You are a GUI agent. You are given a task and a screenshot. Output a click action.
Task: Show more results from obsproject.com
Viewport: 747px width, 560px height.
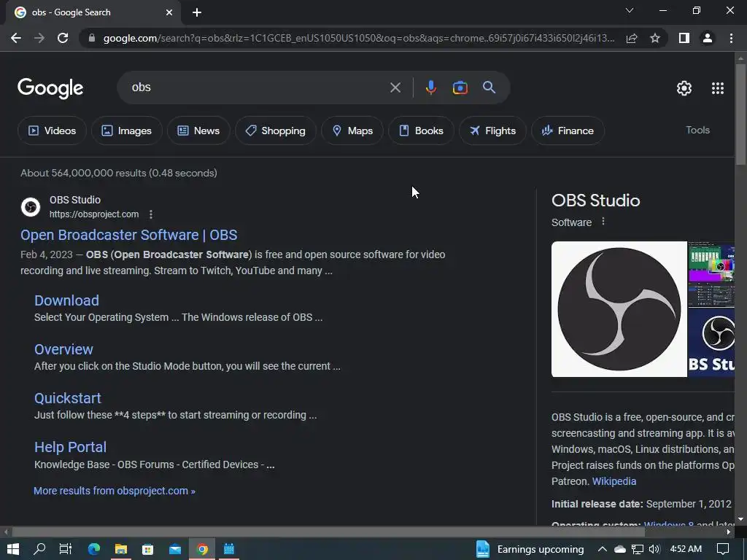click(x=115, y=491)
